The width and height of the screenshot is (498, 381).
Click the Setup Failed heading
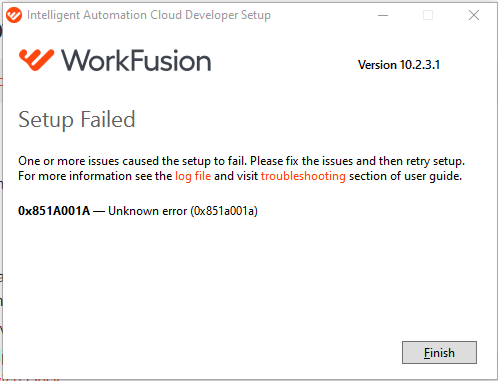[77, 120]
